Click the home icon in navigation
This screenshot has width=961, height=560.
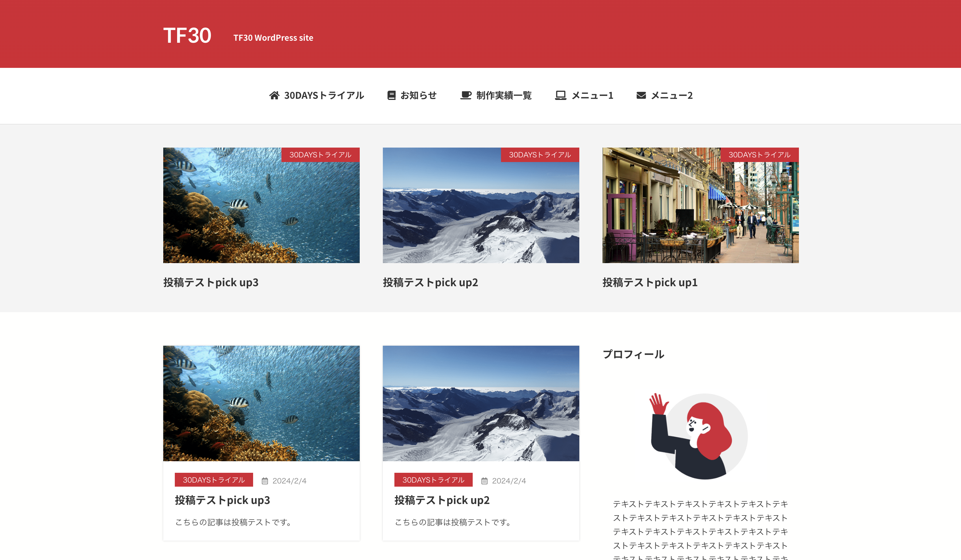click(274, 95)
